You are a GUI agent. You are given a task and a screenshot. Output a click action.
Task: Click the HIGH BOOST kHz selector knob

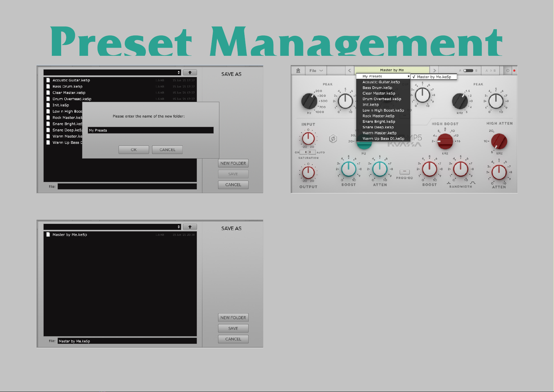point(445,142)
